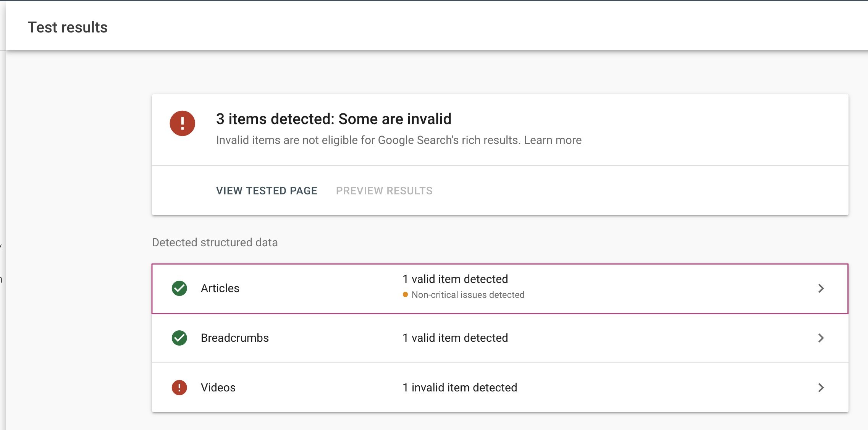Viewport: 868px width, 430px height.
Task: Select the Articles structured data label
Action: (x=220, y=288)
